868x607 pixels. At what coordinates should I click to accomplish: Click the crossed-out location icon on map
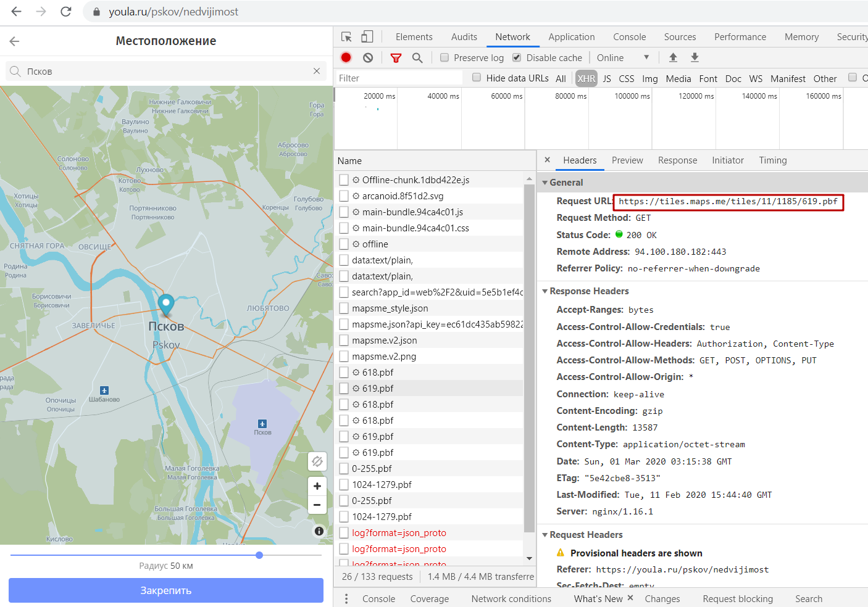317,461
